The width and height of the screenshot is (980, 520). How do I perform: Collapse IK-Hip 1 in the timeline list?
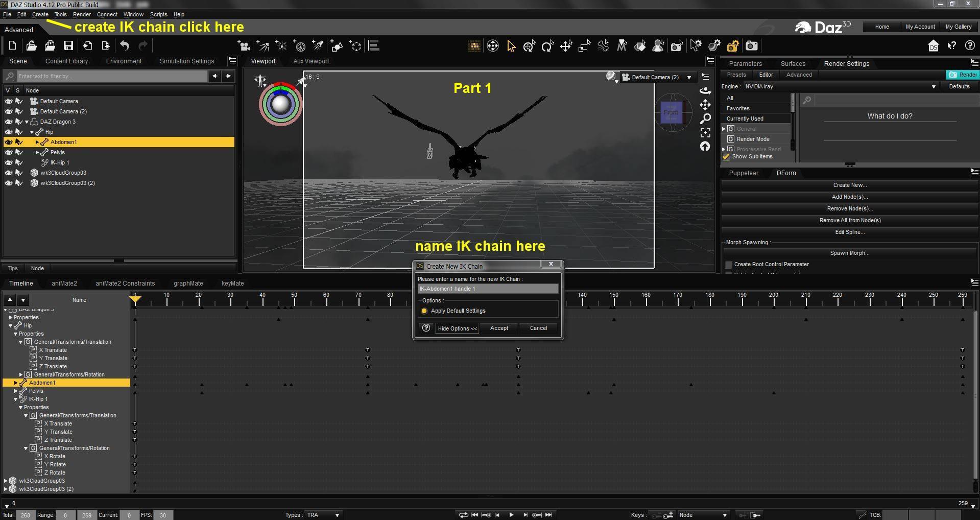(16, 399)
